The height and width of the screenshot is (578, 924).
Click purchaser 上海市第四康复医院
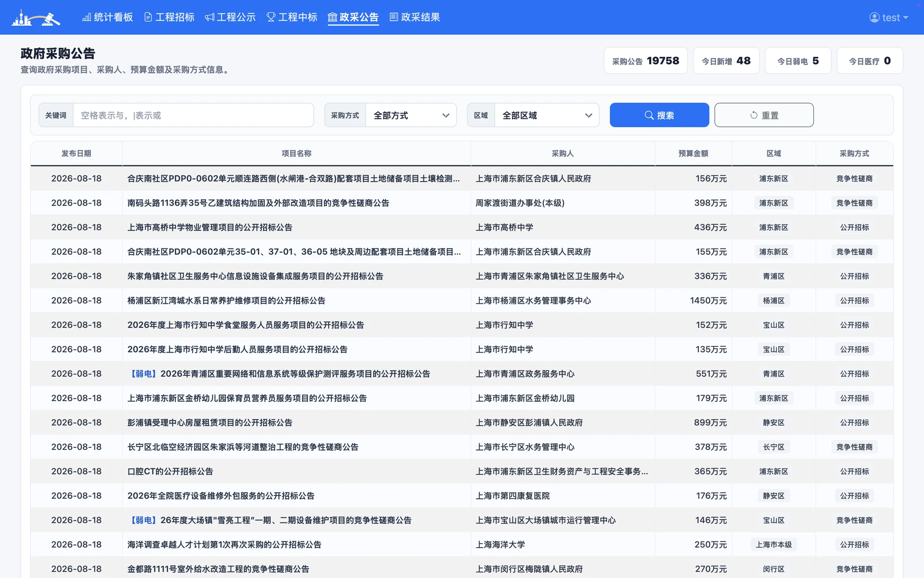tap(513, 496)
